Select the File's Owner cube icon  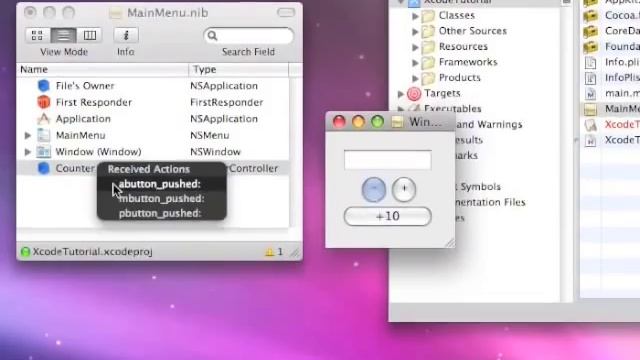tap(43, 86)
